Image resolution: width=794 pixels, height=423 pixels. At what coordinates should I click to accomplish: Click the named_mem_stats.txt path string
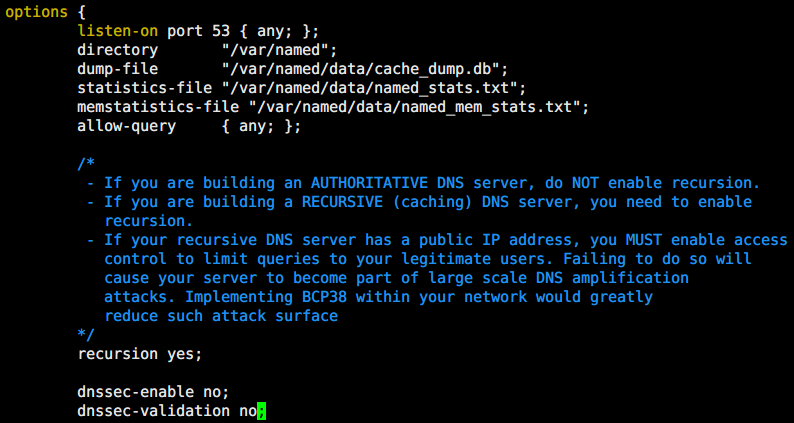(x=418, y=107)
